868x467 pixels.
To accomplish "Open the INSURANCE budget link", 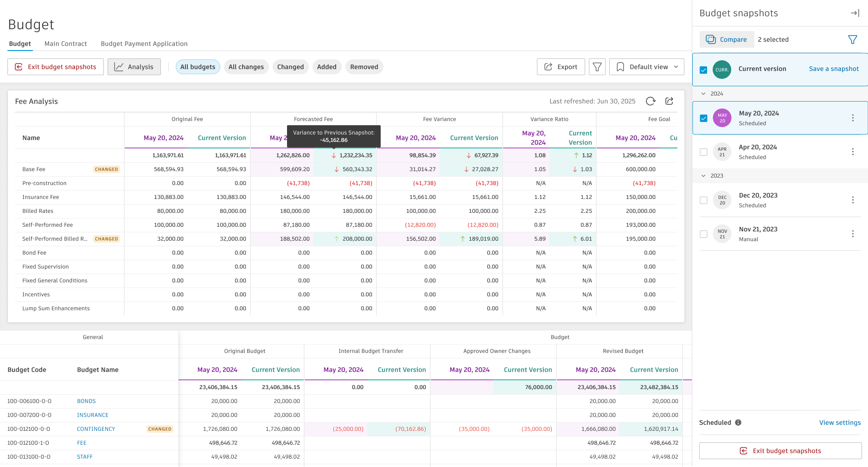I will [93, 415].
